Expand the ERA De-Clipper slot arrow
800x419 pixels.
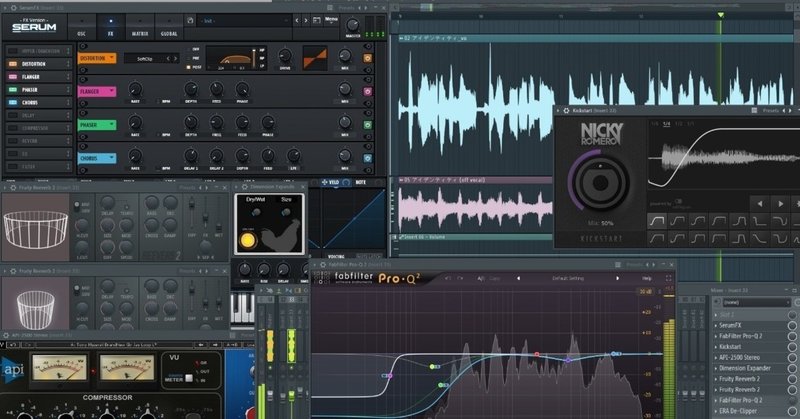716,411
